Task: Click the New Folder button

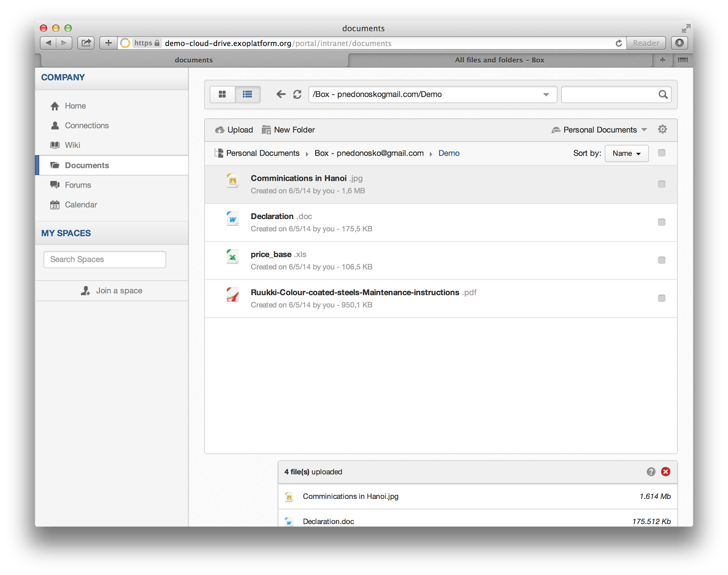Action: coord(288,130)
